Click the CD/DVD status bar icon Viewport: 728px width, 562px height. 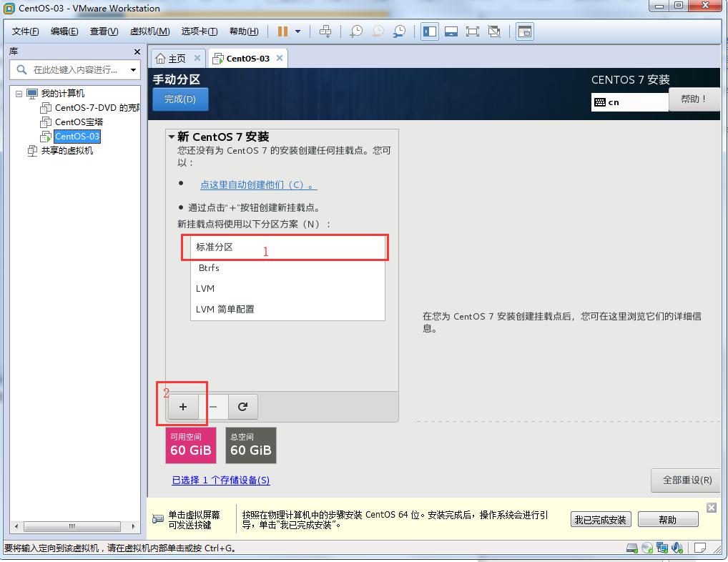(x=647, y=548)
